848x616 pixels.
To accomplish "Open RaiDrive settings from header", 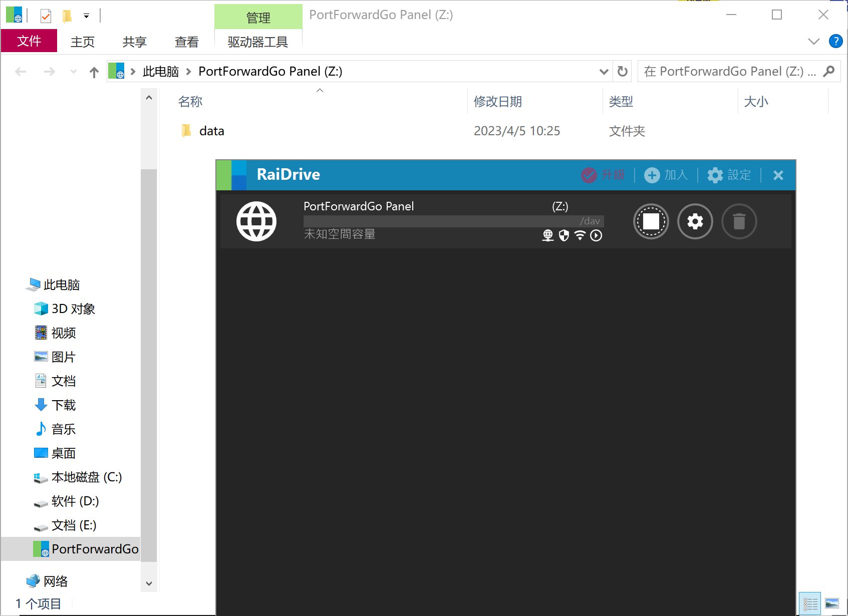I will coord(729,175).
